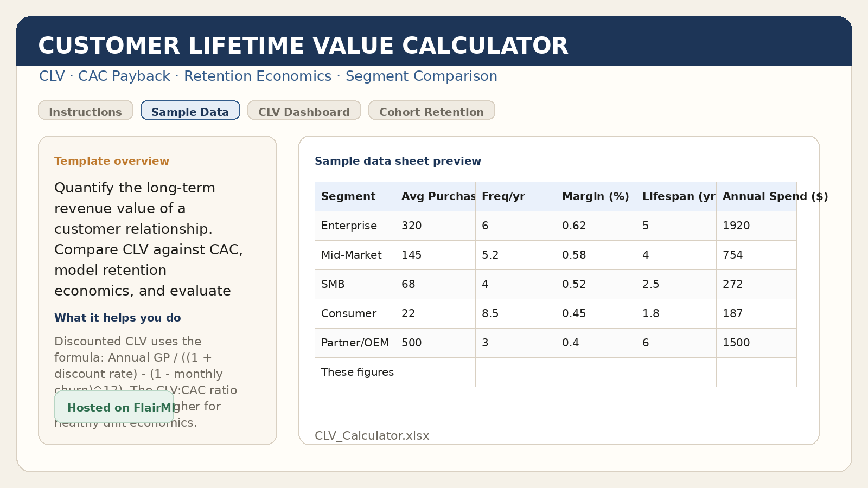Click the SMB annual spend value 272
868x488 pixels.
pyautogui.click(x=732, y=284)
